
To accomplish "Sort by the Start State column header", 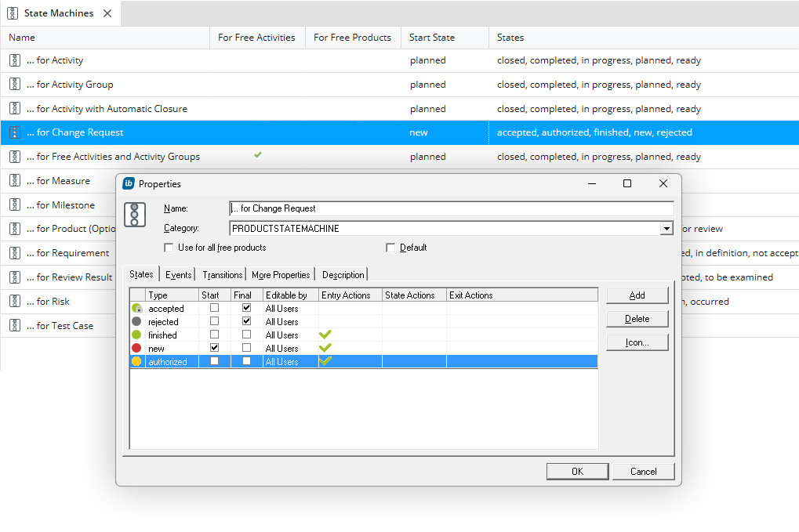I will pyautogui.click(x=432, y=38).
